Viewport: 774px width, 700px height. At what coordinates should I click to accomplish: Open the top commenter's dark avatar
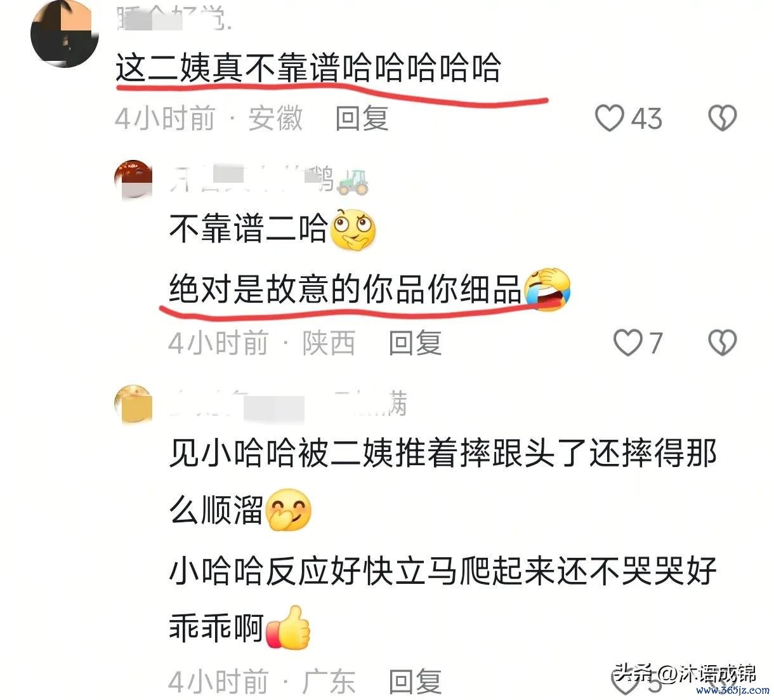click(65, 34)
